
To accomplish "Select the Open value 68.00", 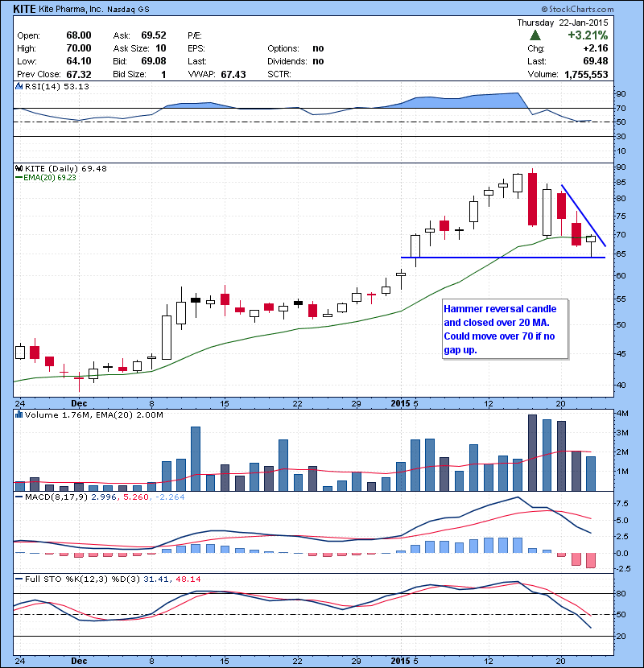I will pos(79,35).
